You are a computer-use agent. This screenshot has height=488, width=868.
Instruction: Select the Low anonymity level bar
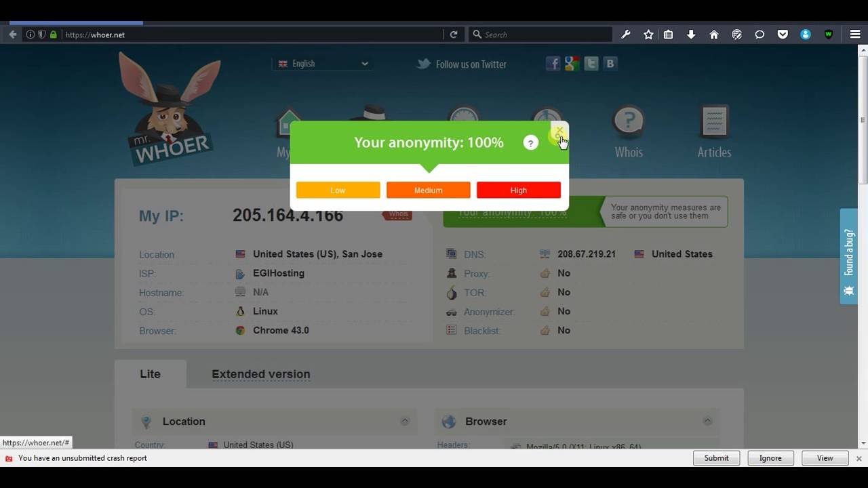coord(338,190)
